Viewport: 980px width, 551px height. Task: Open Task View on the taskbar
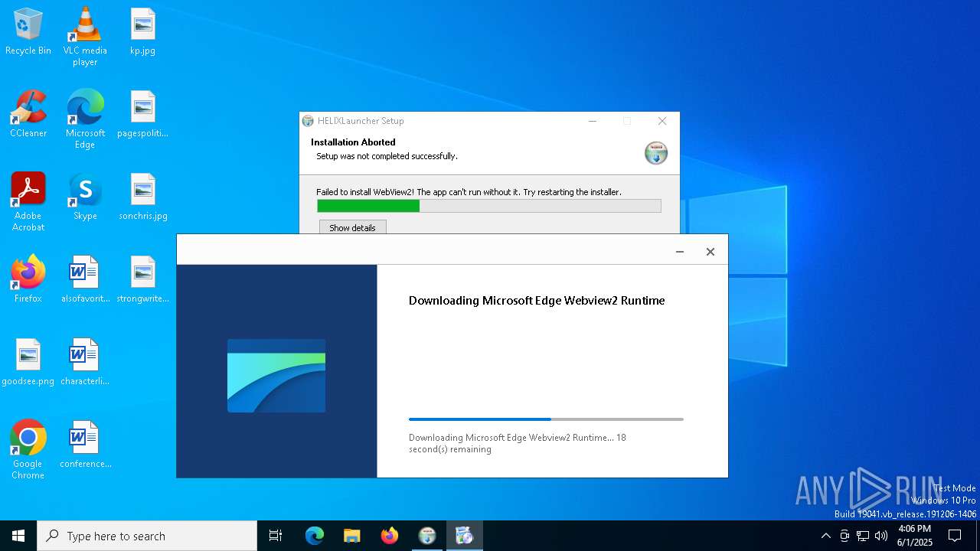(276, 536)
